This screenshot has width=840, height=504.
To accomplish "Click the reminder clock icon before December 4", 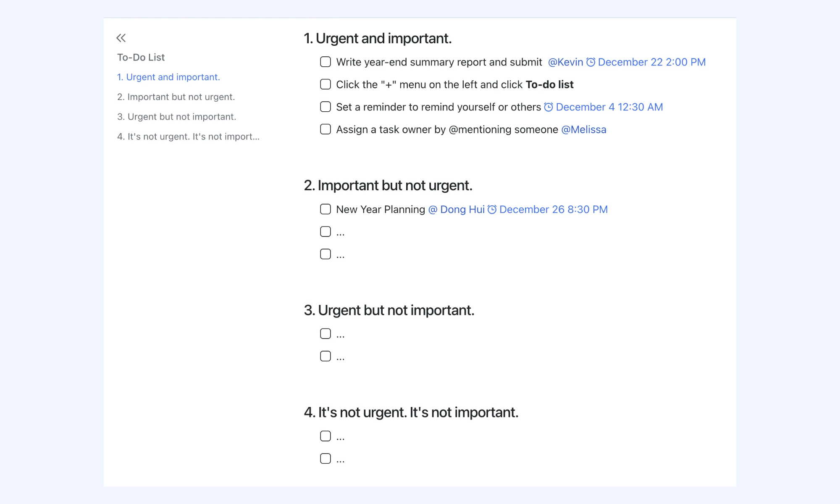I will click(549, 107).
